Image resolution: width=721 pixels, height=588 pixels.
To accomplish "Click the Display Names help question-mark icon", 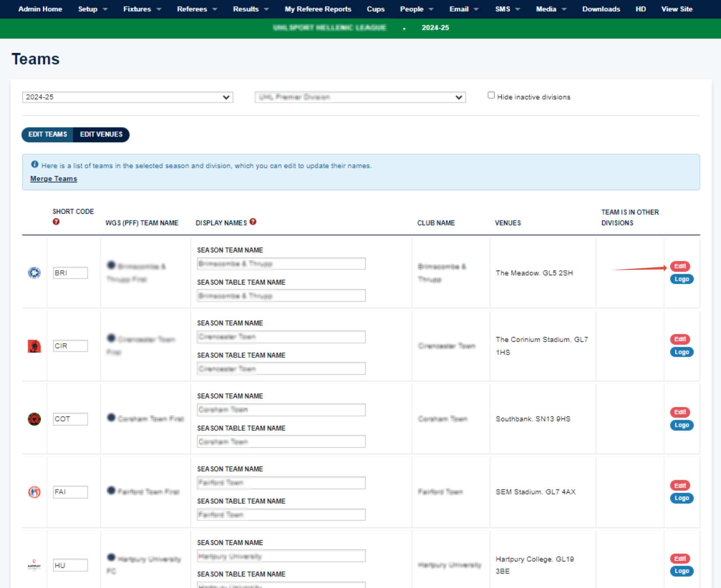I will click(x=253, y=222).
